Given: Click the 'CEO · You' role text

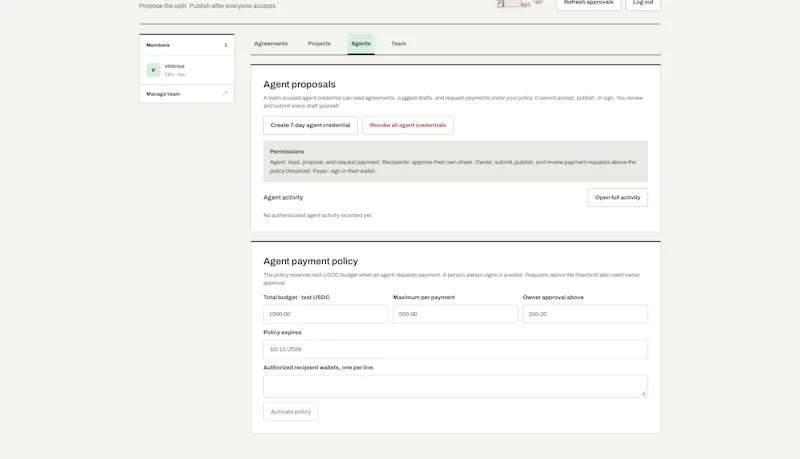Looking at the screenshot, I should 175,74.
